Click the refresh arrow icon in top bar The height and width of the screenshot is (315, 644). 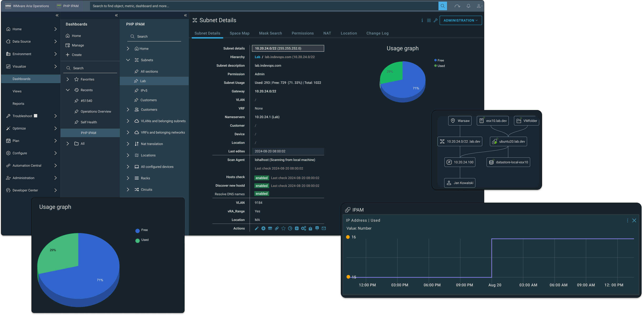click(x=457, y=6)
